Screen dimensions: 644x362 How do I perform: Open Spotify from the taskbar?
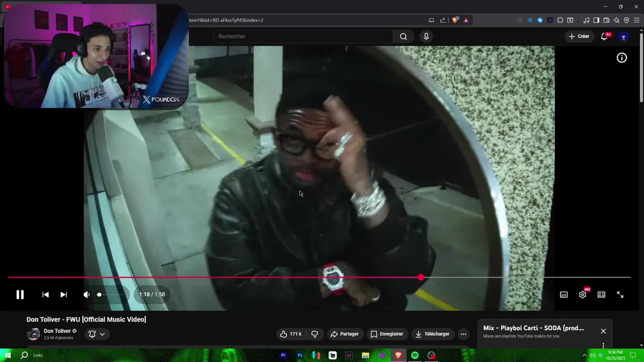[415, 355]
